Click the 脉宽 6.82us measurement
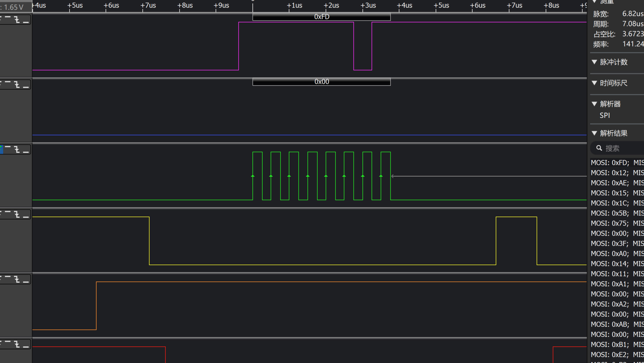The image size is (644, 363). coord(618,14)
